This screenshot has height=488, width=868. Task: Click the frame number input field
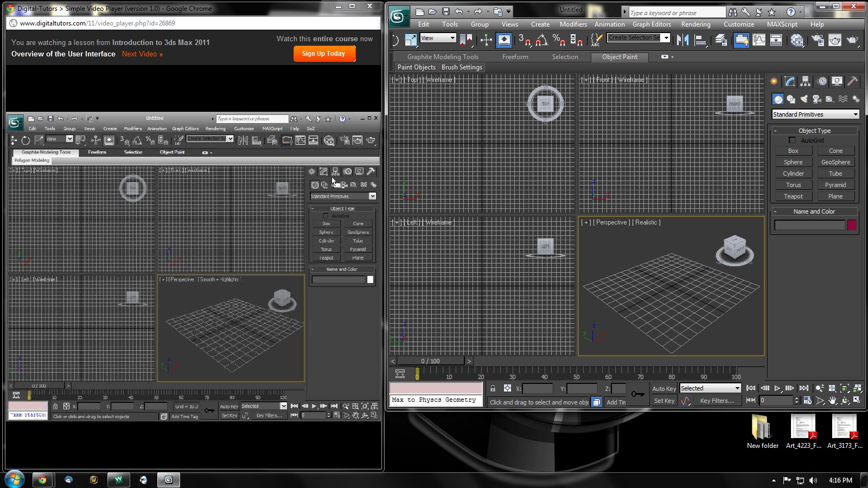[776, 400]
